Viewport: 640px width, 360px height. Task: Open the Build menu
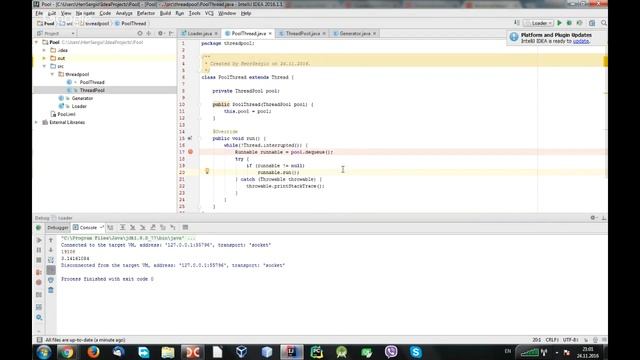pyautogui.click(x=165, y=13)
